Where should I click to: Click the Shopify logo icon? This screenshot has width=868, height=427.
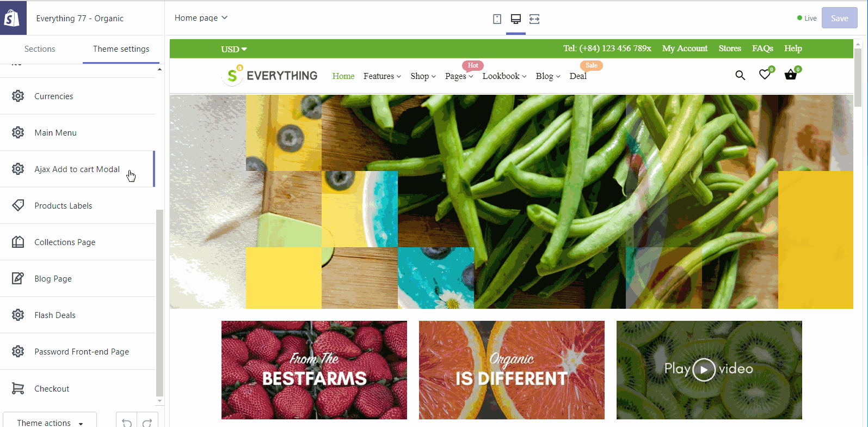pyautogui.click(x=13, y=18)
